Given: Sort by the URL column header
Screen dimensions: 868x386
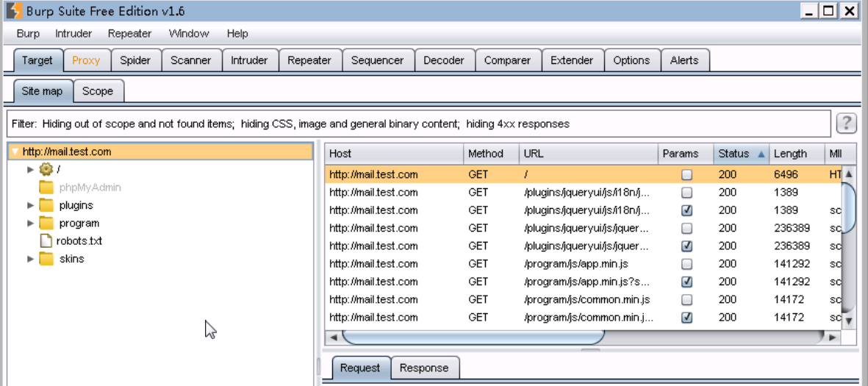Looking at the screenshot, I should pos(589,154).
